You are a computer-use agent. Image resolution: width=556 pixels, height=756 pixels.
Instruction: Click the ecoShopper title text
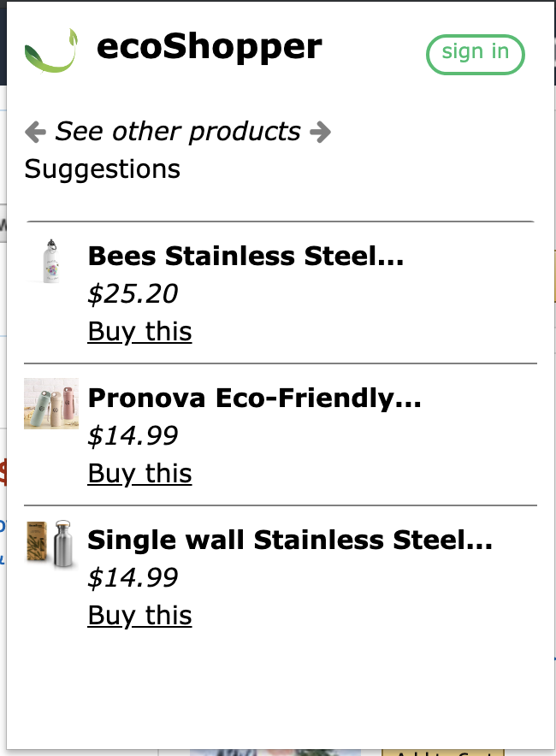point(210,46)
